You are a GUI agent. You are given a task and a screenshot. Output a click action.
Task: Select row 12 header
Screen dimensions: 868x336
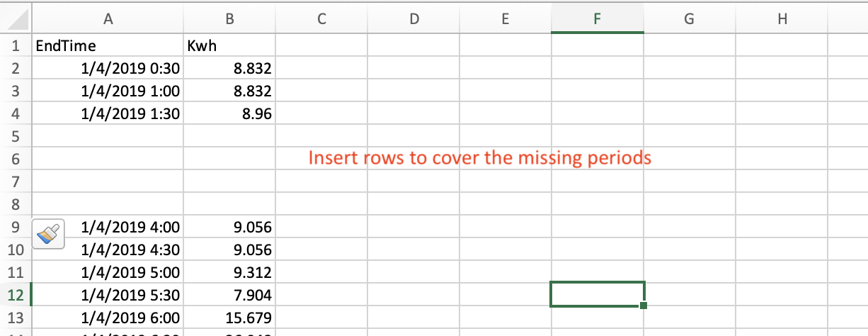pos(16,294)
